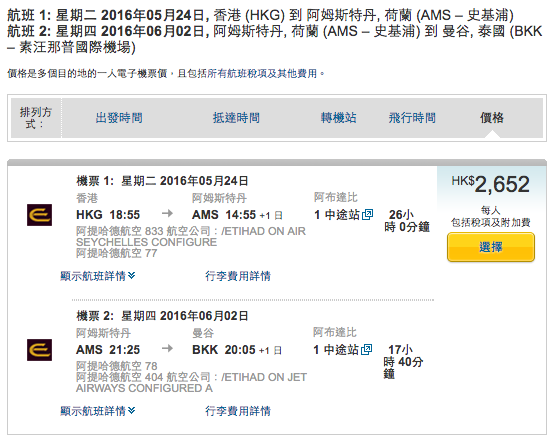The width and height of the screenshot is (554, 441).
Task: Click chevron beside first 顯示航班詳情
Action: tap(131, 275)
